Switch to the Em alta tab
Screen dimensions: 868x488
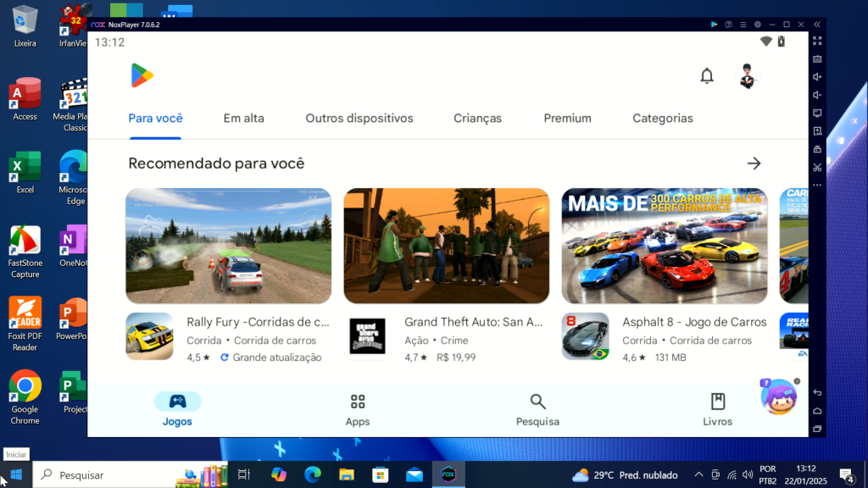click(x=244, y=119)
